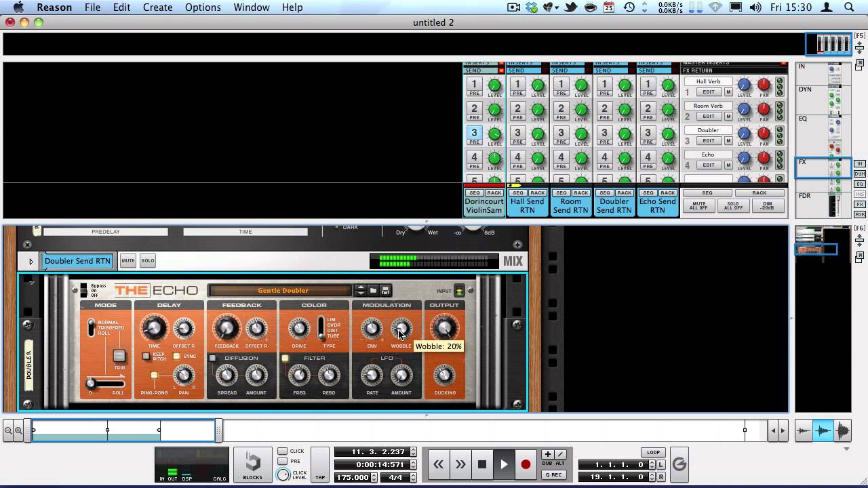Click the 4/4 time signature stepper
The width and height of the screenshot is (868, 488).
[414, 477]
